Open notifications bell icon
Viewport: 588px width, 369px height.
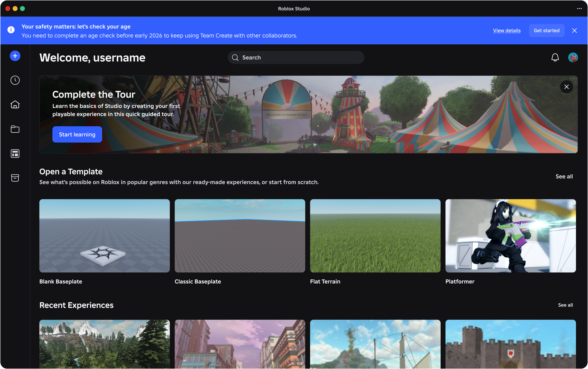(x=555, y=58)
